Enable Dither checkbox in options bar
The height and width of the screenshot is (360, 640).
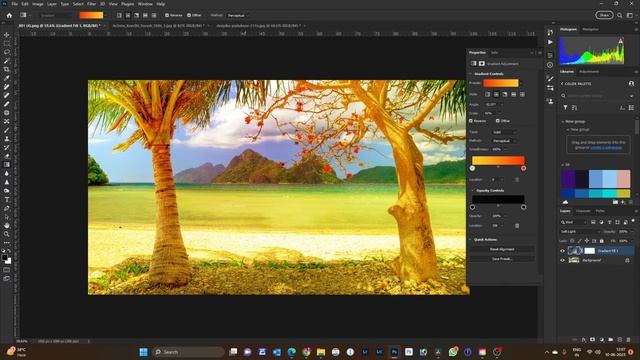(x=189, y=15)
